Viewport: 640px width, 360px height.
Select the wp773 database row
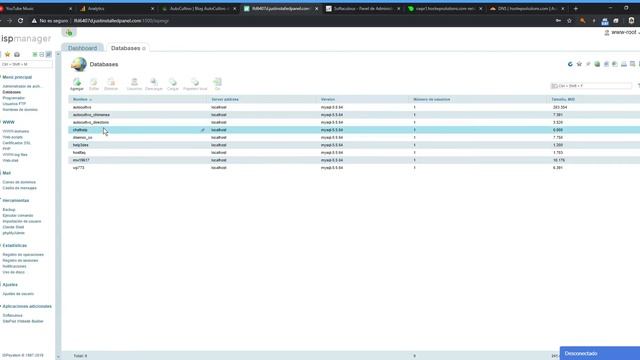[354, 168]
